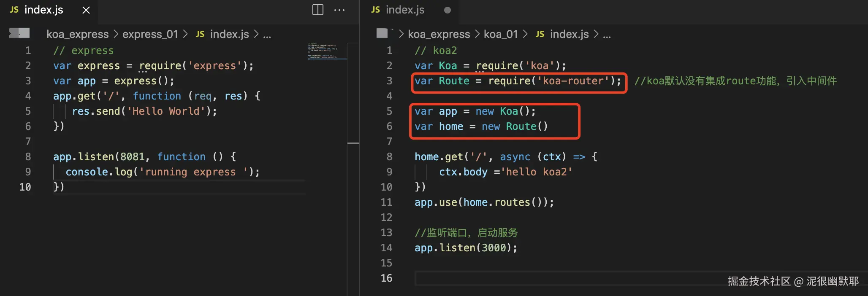Open the left breadcrumb ellipsis symbol list
This screenshot has width=868, height=296.
pyautogui.click(x=267, y=34)
